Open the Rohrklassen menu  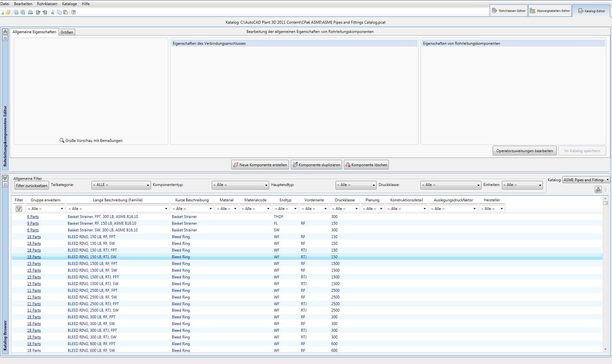[x=47, y=4]
